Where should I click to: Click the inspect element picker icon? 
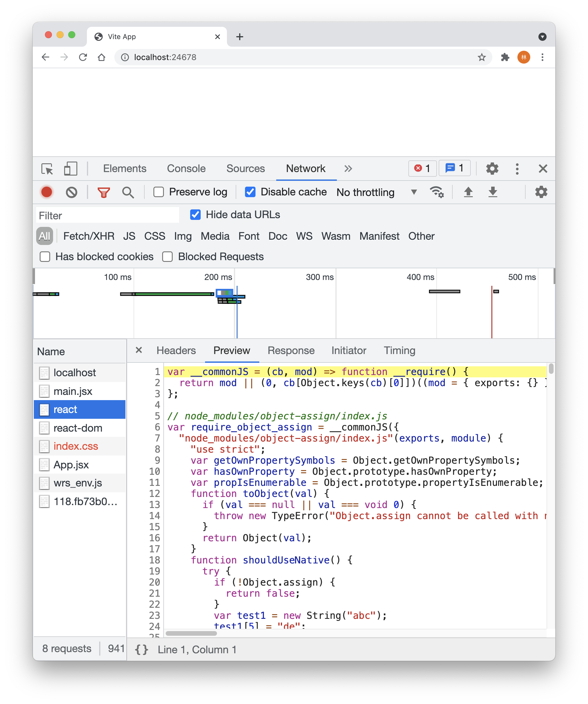tap(47, 169)
